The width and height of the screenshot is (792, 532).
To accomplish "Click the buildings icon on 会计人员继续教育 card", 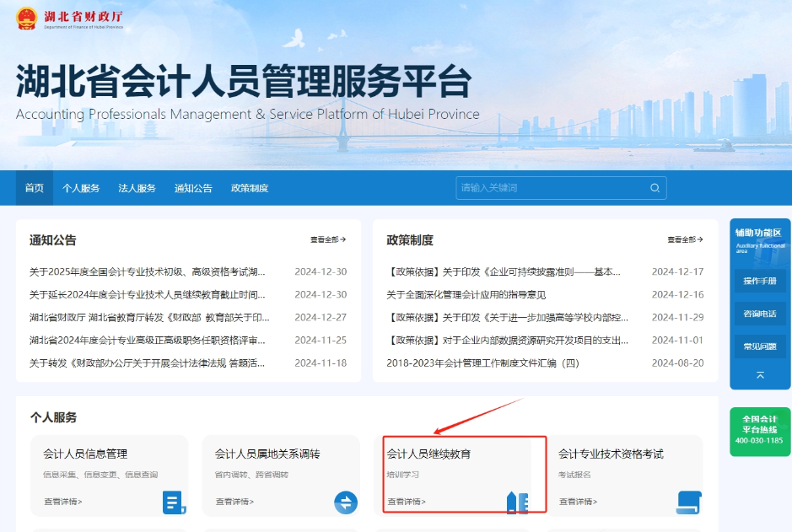I will point(519,501).
